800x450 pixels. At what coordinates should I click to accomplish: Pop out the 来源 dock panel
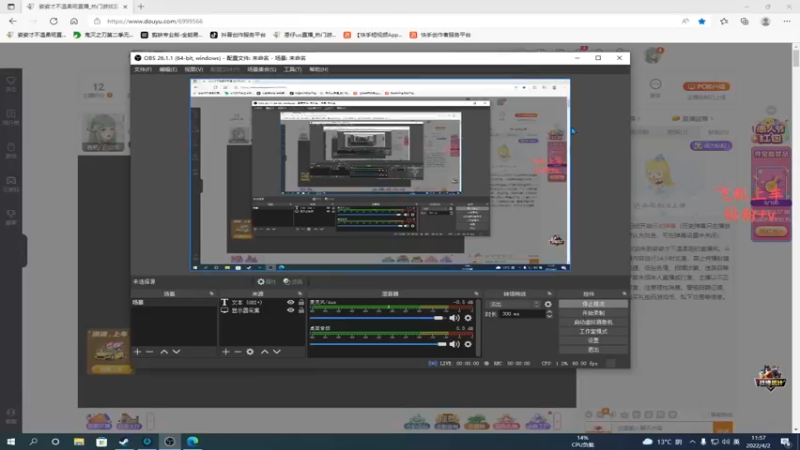tap(299, 294)
